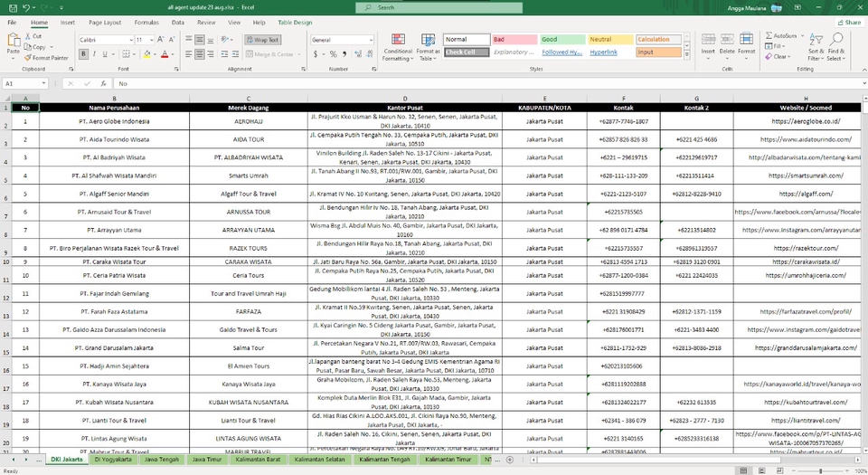Viewport: 868px width, 475px height.
Task: Click the zoom slider in status bar
Action: (820, 470)
